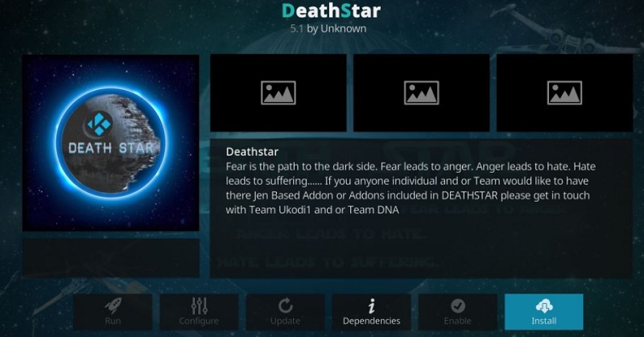Image resolution: width=644 pixels, height=337 pixels.
Task: Click the Dependencies text label
Action: pyautogui.click(x=371, y=321)
